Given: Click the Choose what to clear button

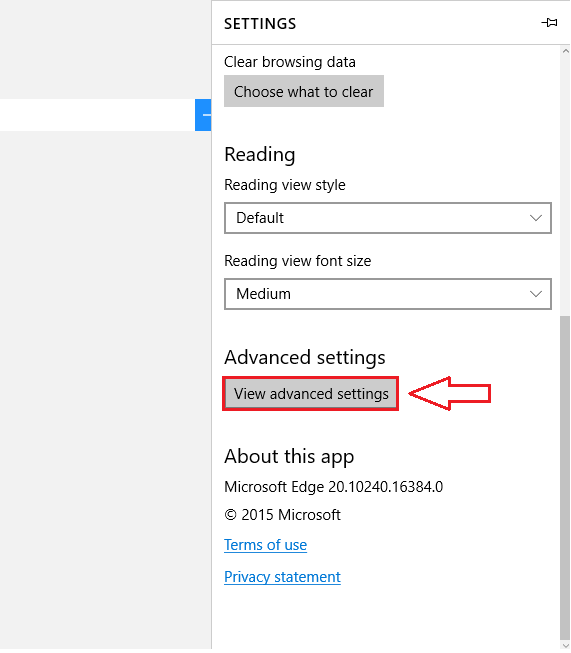Looking at the screenshot, I should pos(304,91).
